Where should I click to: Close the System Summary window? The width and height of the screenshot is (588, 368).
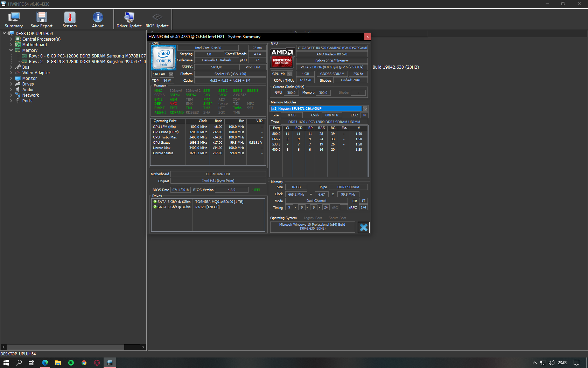tap(367, 36)
